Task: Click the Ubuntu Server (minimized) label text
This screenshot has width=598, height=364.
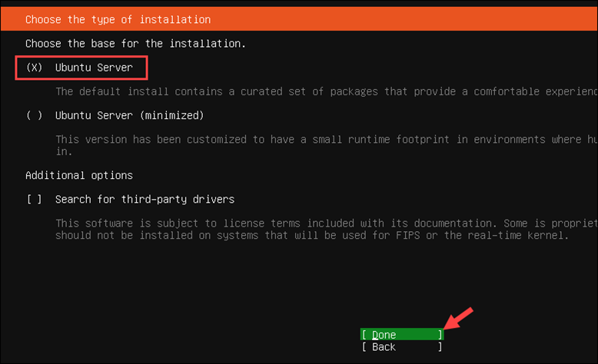Action: pos(130,115)
